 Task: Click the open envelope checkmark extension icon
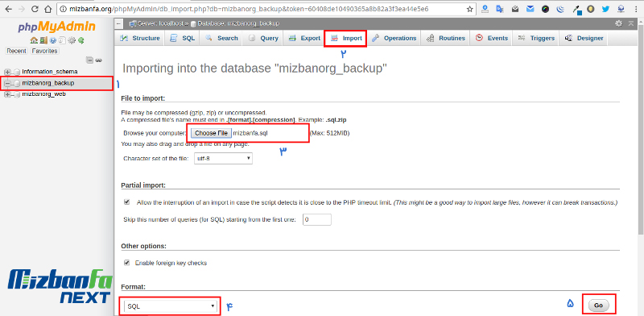[515, 9]
